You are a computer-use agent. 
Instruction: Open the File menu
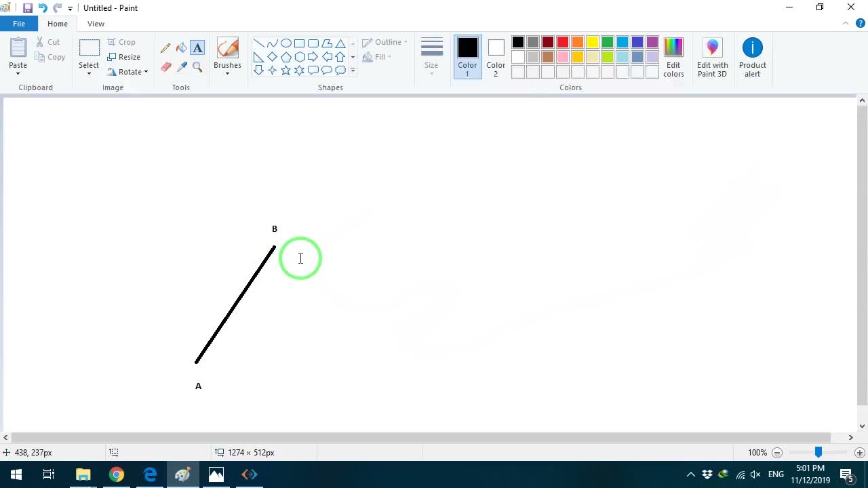tap(19, 24)
